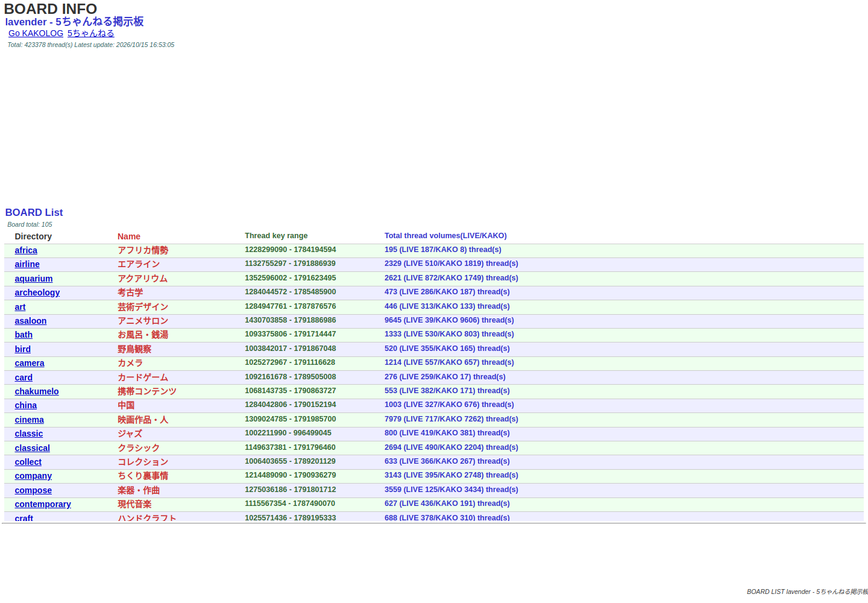This screenshot has height=603, width=868.
Task: Select key range 1228299090 - 1784194594
Action: [291, 250]
